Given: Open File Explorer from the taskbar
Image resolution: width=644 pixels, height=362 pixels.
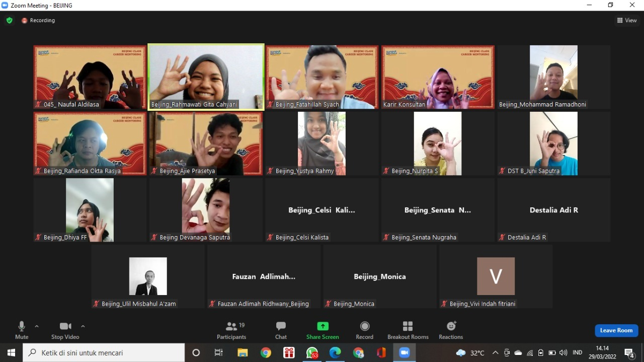Looking at the screenshot, I should (x=243, y=353).
